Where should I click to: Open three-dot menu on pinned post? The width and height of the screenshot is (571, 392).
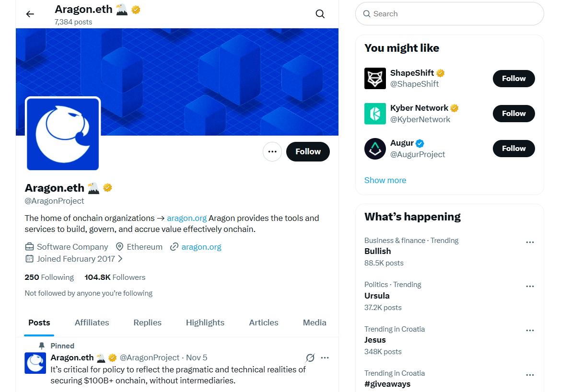coord(325,358)
